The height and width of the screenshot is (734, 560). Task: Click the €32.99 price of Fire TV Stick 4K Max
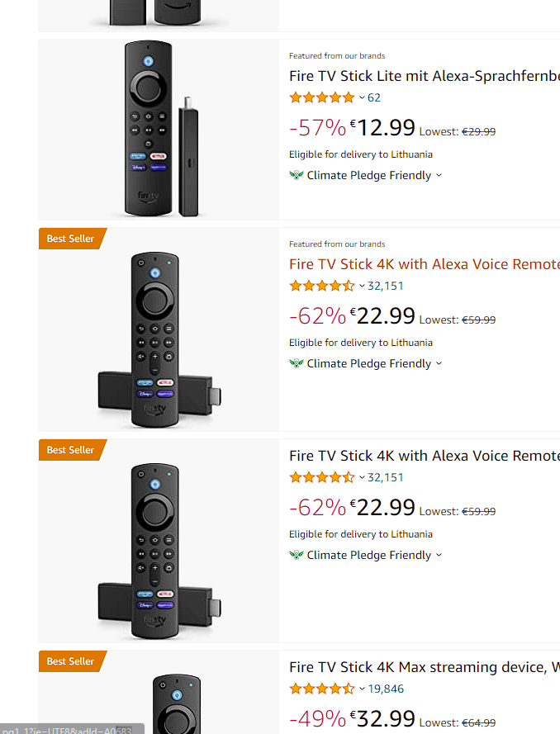coord(382,718)
